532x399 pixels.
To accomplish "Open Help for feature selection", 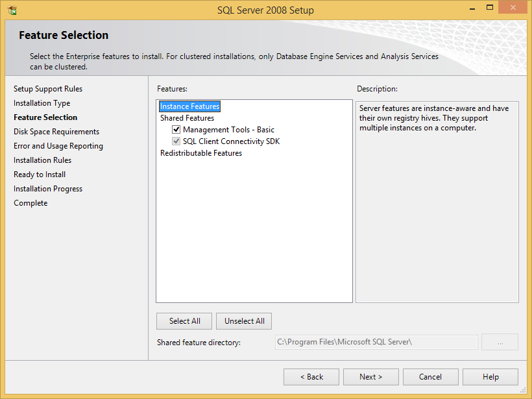I will click(490, 377).
